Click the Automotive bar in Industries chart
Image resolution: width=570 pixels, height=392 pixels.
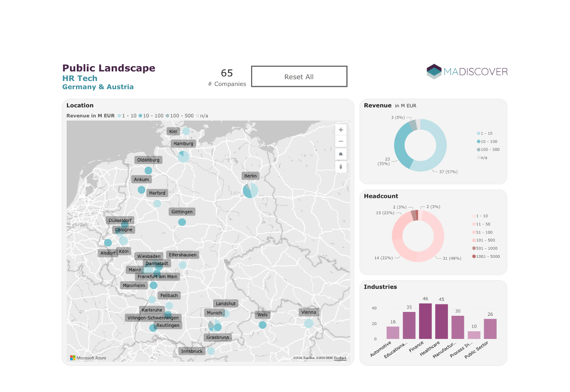click(x=393, y=332)
